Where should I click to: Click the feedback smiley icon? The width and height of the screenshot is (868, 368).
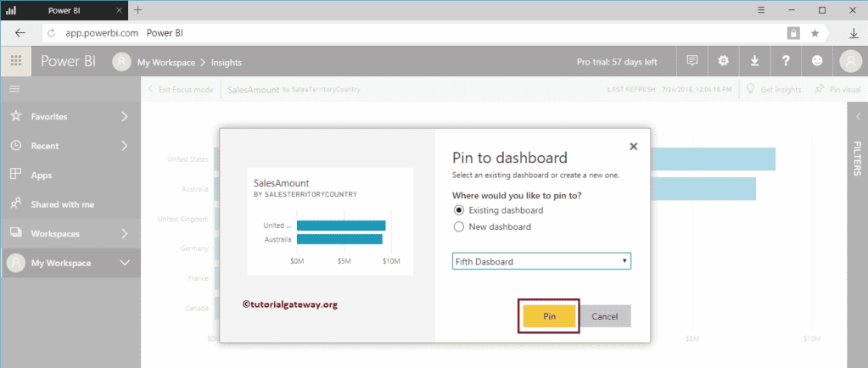[x=817, y=61]
